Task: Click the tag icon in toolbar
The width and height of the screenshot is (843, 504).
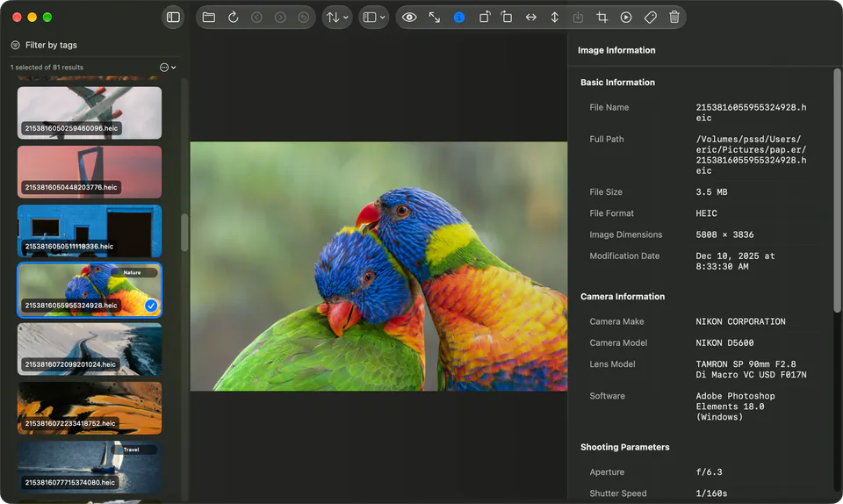Action: pyautogui.click(x=650, y=18)
